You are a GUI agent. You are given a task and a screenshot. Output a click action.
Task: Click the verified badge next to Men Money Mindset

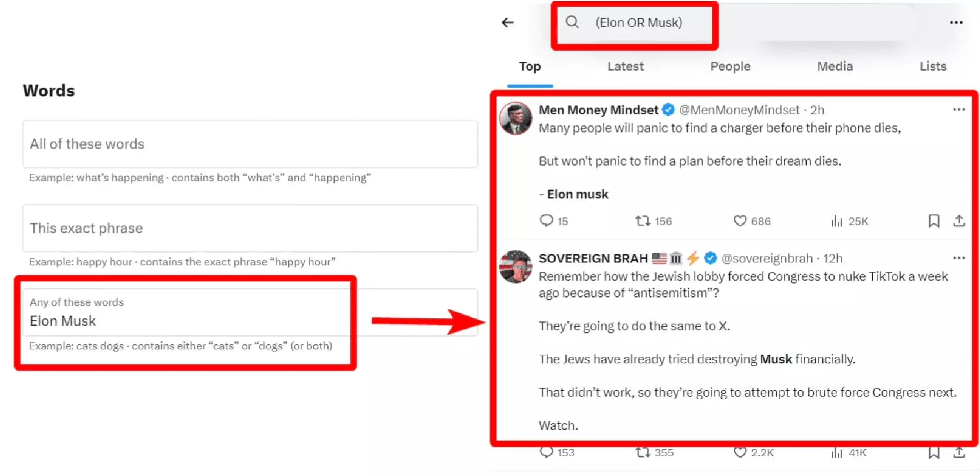tap(668, 109)
